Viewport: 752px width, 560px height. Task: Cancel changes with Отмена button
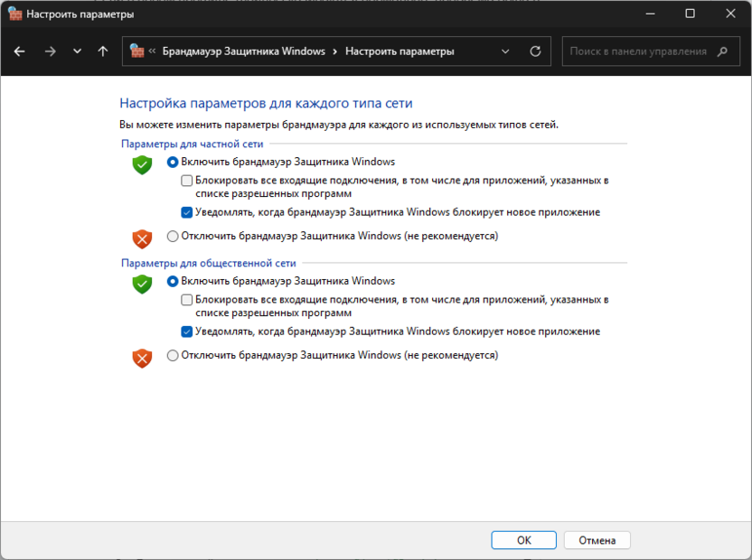pyautogui.click(x=597, y=540)
